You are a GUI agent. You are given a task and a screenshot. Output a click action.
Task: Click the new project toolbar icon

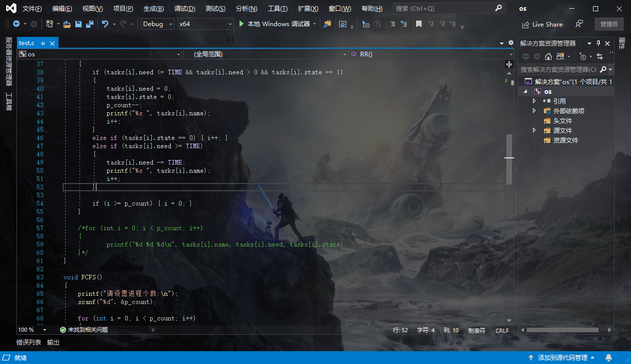pyautogui.click(x=50, y=24)
